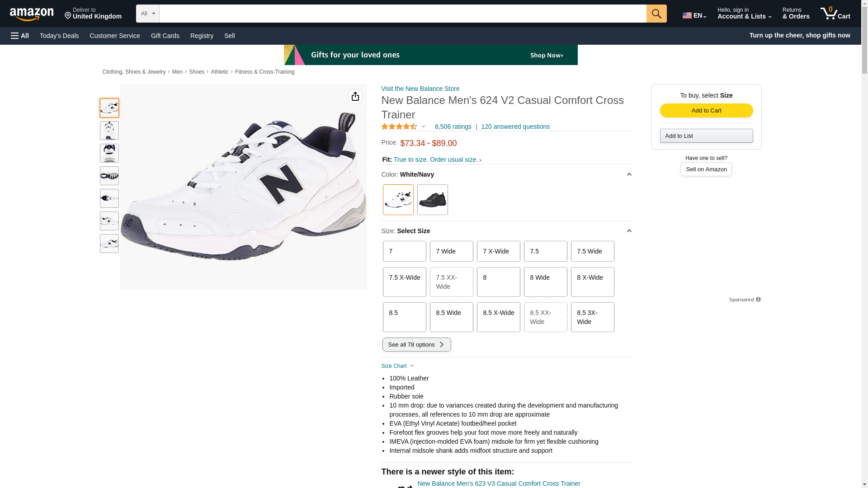Open the search category All dropdown
Screen dimensions: 868x488
pyautogui.click(x=147, y=14)
